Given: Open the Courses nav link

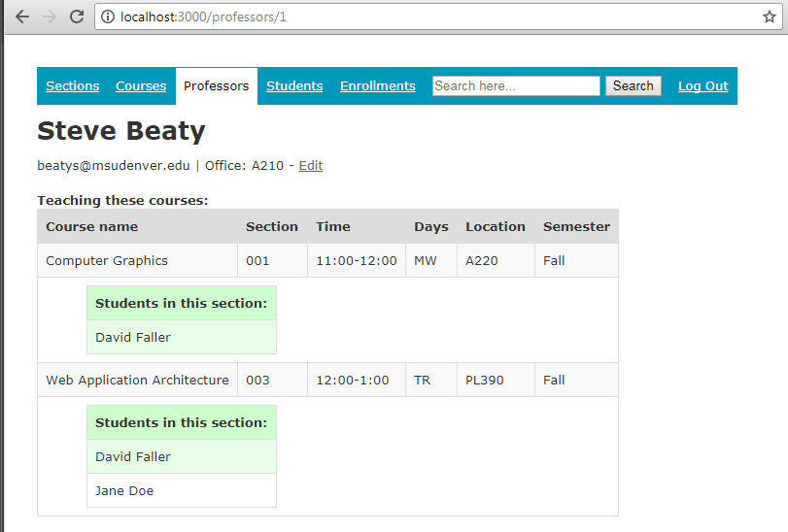Looking at the screenshot, I should click(141, 85).
